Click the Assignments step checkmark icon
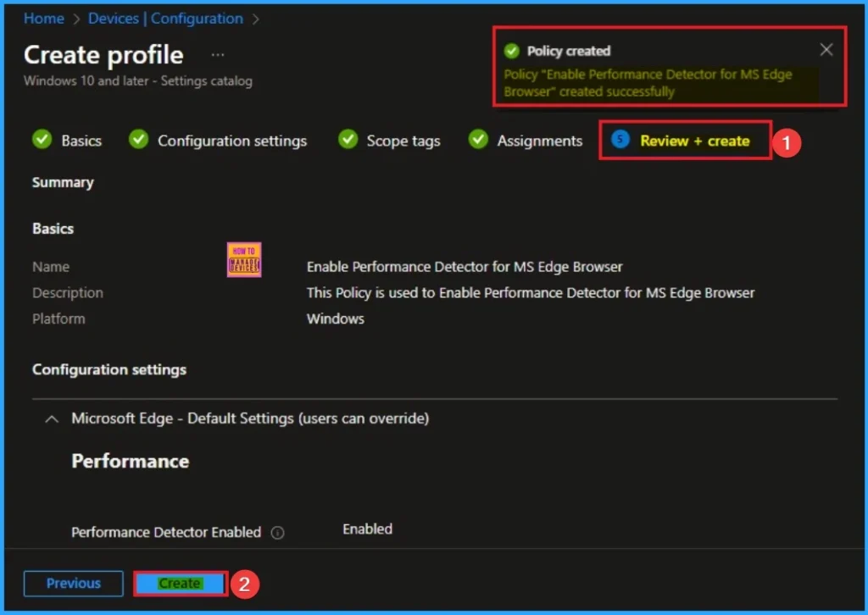This screenshot has width=868, height=615. tap(478, 140)
